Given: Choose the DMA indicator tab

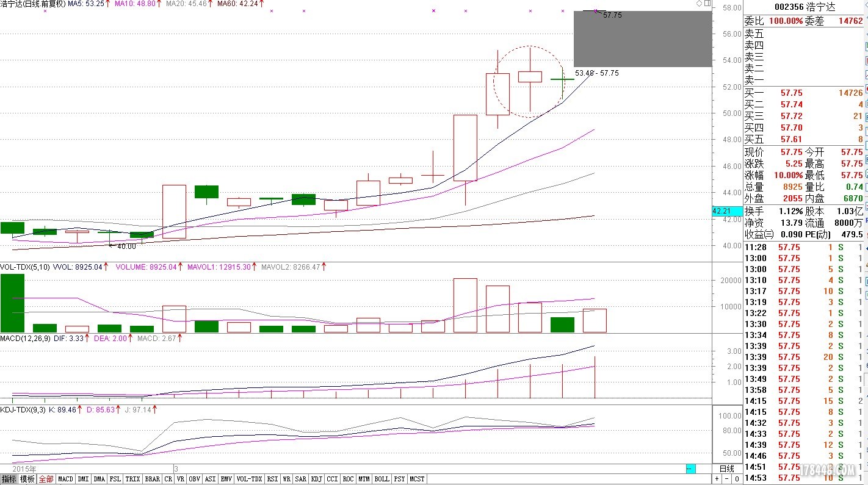Looking at the screenshot, I should (x=99, y=480).
